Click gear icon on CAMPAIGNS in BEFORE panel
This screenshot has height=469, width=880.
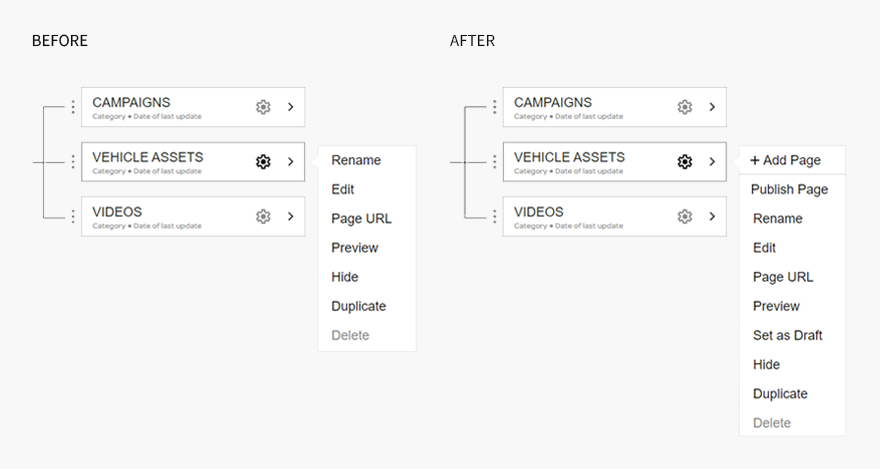coord(263,107)
